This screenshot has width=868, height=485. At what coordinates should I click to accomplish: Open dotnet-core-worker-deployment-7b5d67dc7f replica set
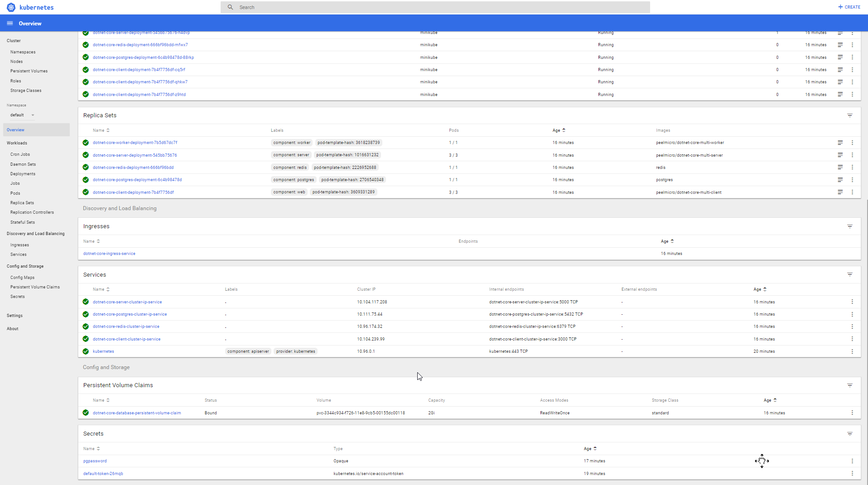(135, 143)
